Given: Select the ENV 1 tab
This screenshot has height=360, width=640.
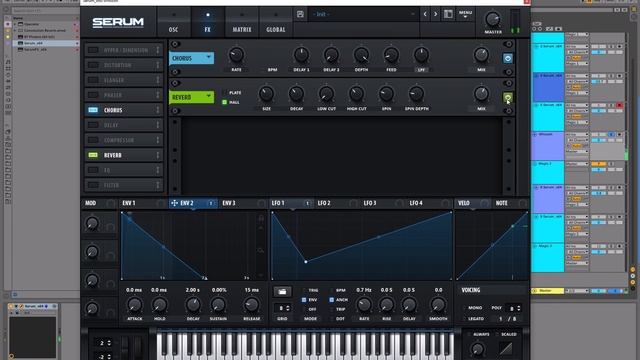Looking at the screenshot, I should click(129, 203).
